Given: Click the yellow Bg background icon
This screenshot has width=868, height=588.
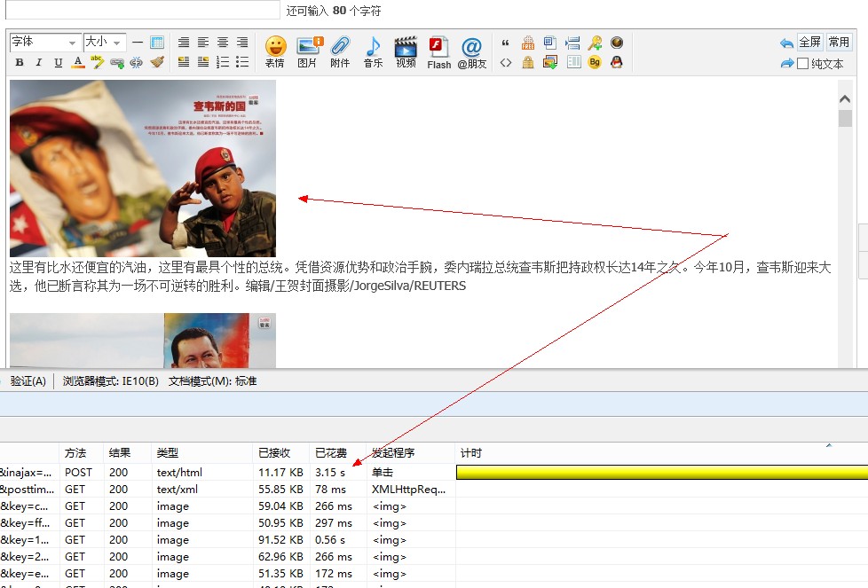Looking at the screenshot, I should pyautogui.click(x=595, y=62).
